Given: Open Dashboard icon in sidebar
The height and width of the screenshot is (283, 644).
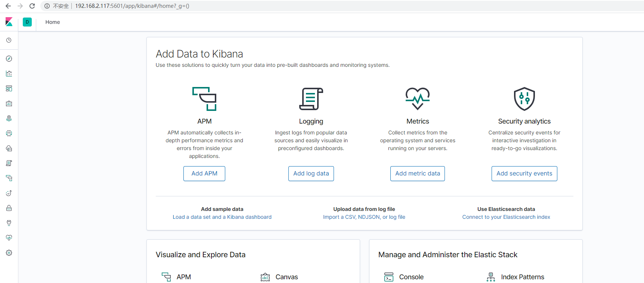Looking at the screenshot, I should (x=9, y=88).
